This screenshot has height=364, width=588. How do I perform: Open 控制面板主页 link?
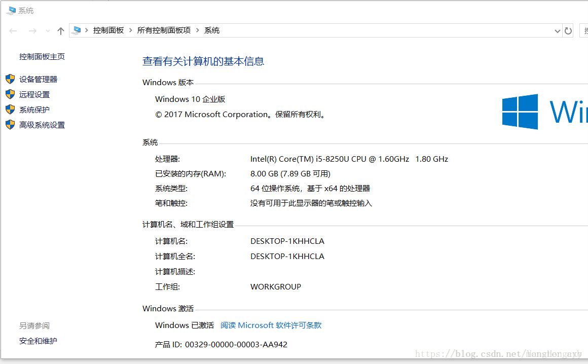[x=42, y=57]
